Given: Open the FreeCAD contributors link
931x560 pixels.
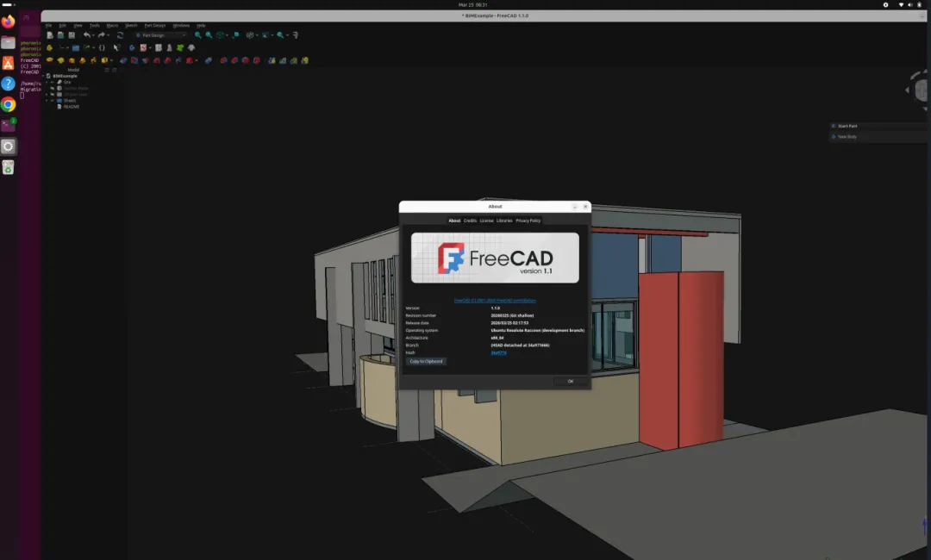Looking at the screenshot, I should point(495,301).
